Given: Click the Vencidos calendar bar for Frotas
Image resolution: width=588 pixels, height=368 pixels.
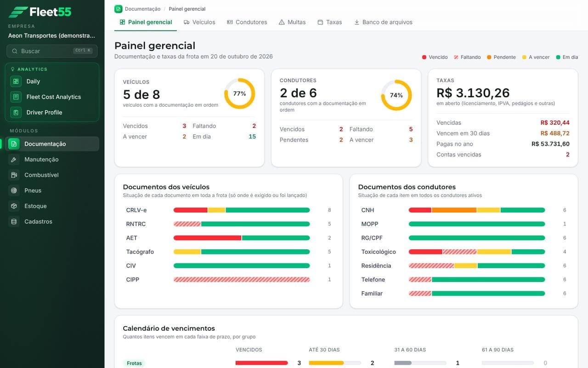Looking at the screenshot, I should pos(262,363).
